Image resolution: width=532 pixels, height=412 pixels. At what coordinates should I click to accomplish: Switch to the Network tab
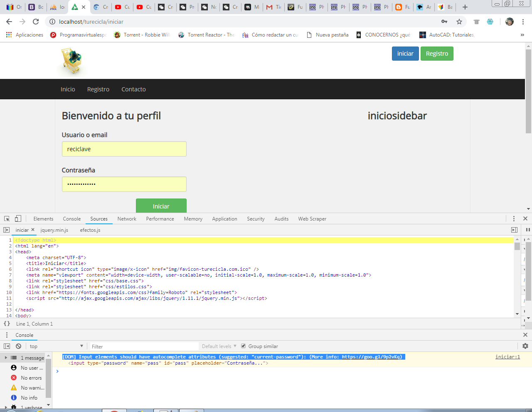pyautogui.click(x=127, y=219)
